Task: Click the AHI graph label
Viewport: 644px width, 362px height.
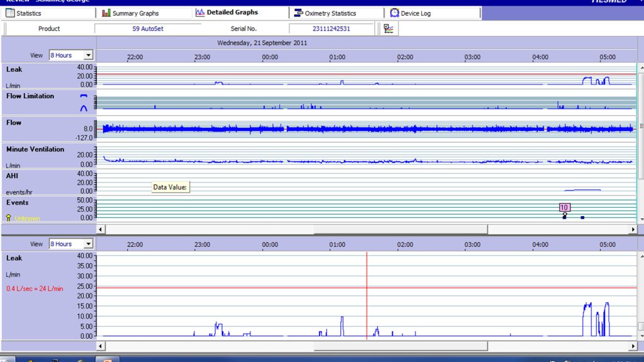Action: tap(13, 176)
